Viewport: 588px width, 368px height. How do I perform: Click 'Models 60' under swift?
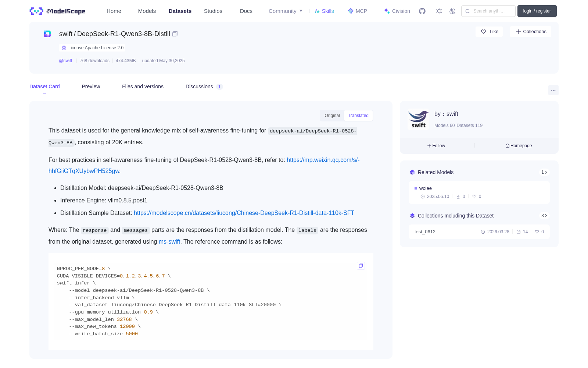[444, 125]
